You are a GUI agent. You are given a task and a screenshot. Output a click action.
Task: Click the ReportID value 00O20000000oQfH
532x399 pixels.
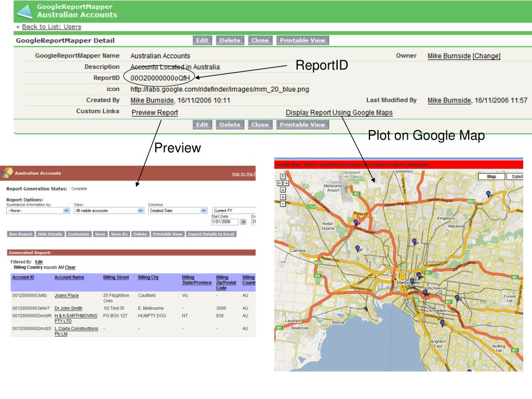tap(160, 78)
